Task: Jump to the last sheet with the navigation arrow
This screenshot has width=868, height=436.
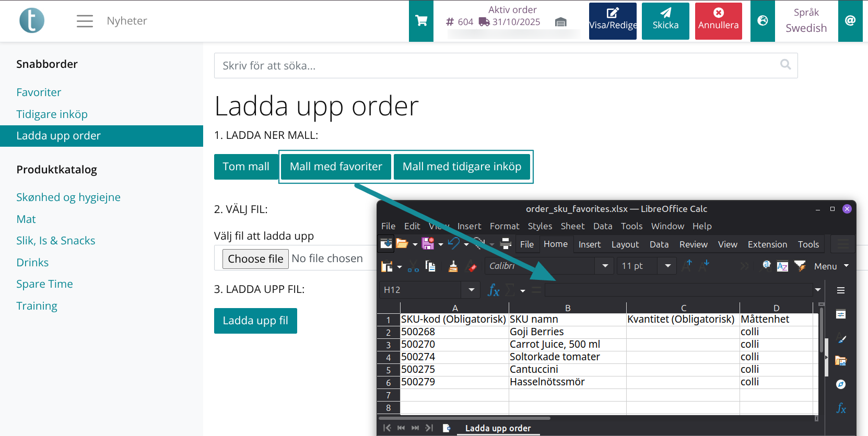Action: pos(429,428)
